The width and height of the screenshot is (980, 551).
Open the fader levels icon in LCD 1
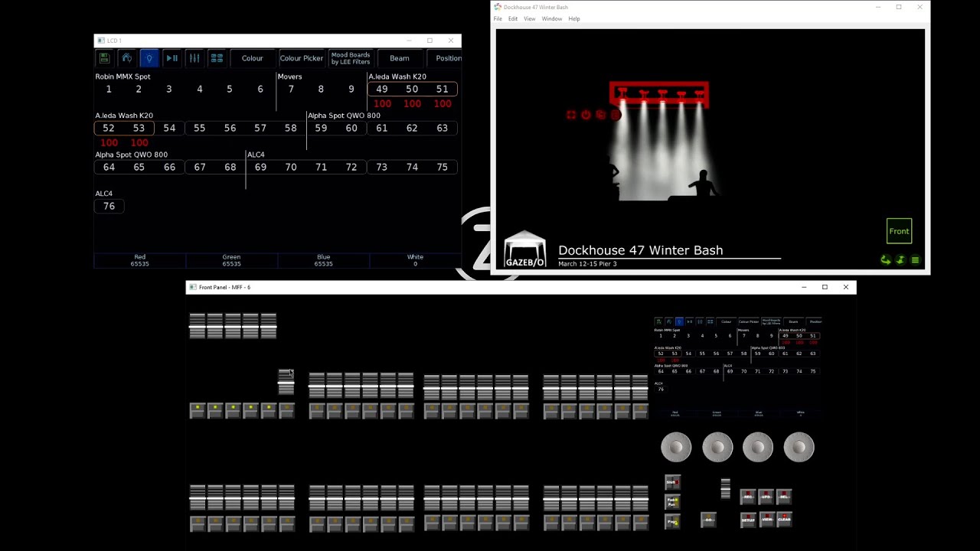pos(194,58)
